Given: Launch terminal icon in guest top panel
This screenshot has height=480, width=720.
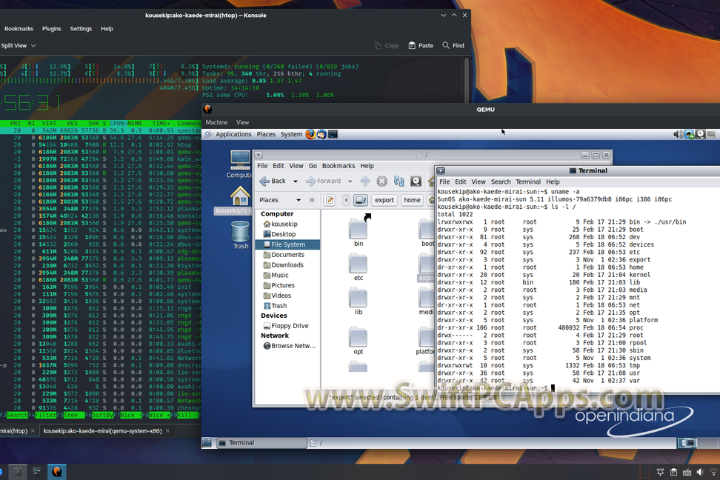Looking at the screenshot, I should coord(333,134).
